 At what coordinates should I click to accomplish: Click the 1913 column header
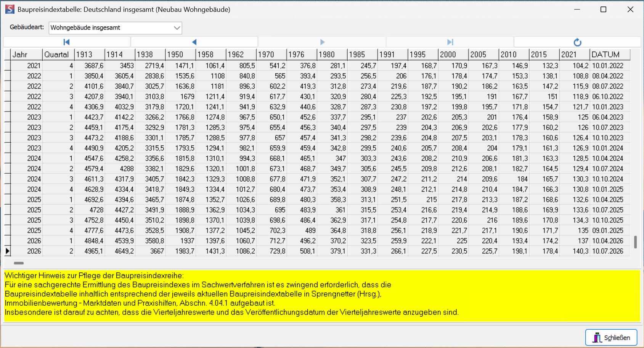click(90, 55)
